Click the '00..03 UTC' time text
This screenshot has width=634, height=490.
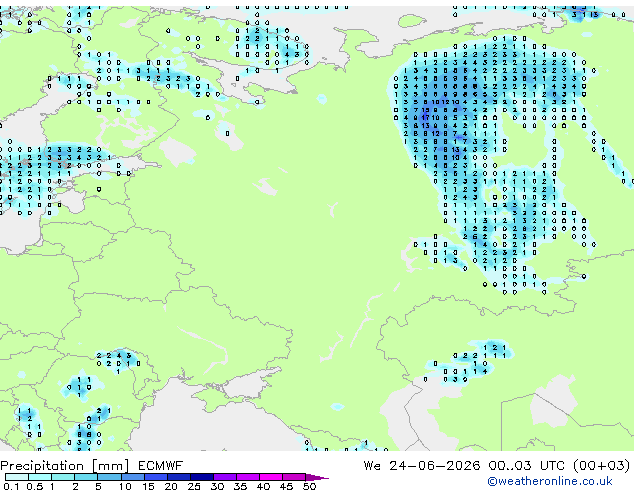526,466
